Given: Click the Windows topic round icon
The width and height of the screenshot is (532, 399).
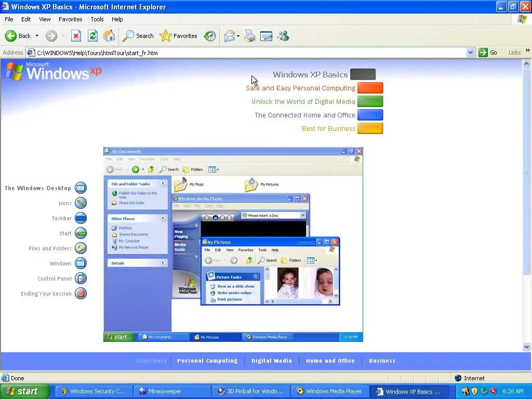Looking at the screenshot, I should pos(81,263).
